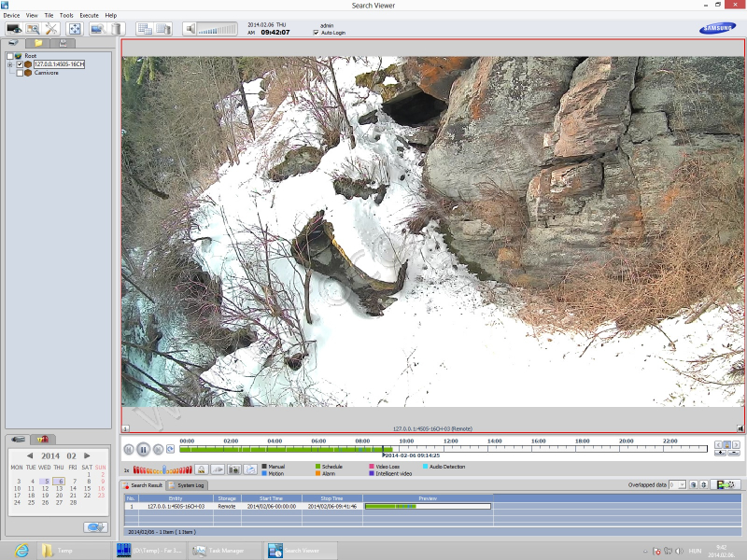Click the lock icon below timeline
Image resolution: width=747 pixels, height=560 pixels.
click(x=201, y=469)
